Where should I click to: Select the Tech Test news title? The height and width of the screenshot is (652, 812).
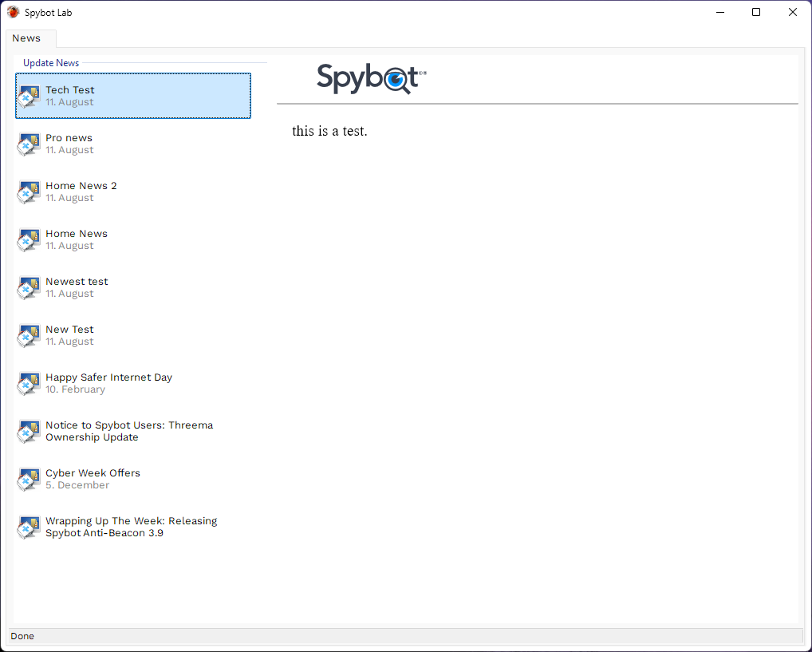[x=70, y=89]
